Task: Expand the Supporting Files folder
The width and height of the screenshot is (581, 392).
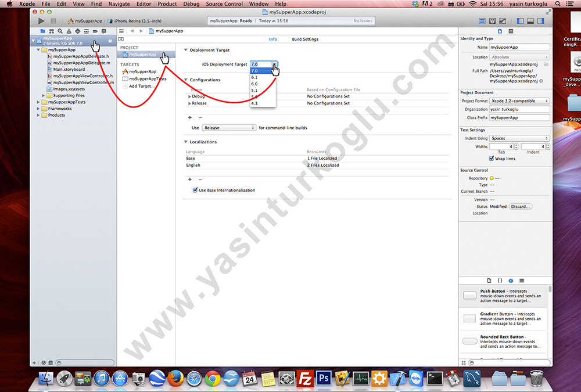Action: [x=43, y=96]
